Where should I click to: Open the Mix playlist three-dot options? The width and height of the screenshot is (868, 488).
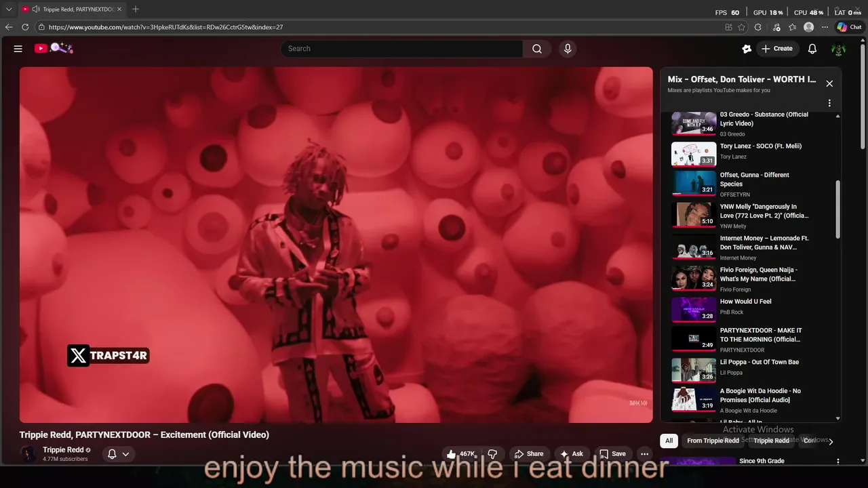coord(829,104)
